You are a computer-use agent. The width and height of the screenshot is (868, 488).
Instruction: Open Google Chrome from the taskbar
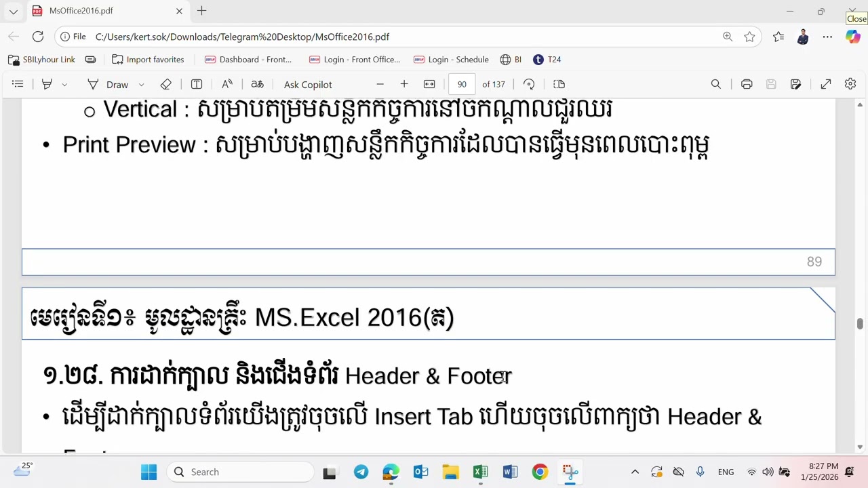[x=540, y=472]
